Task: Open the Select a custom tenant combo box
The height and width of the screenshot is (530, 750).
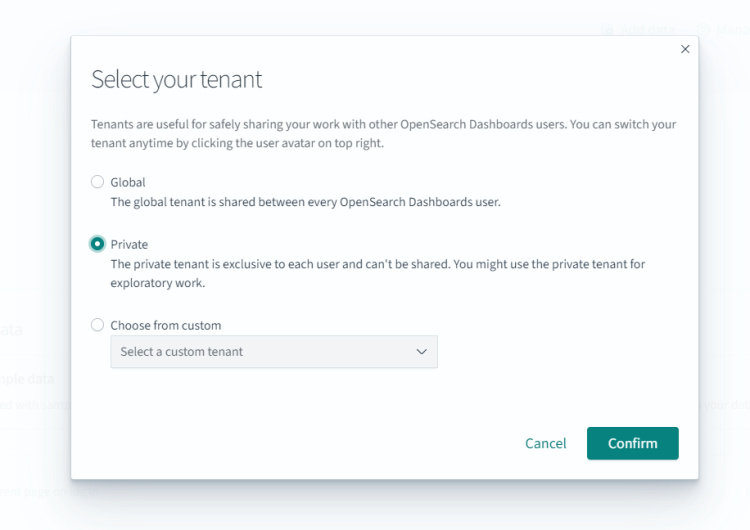Action: coord(273,352)
